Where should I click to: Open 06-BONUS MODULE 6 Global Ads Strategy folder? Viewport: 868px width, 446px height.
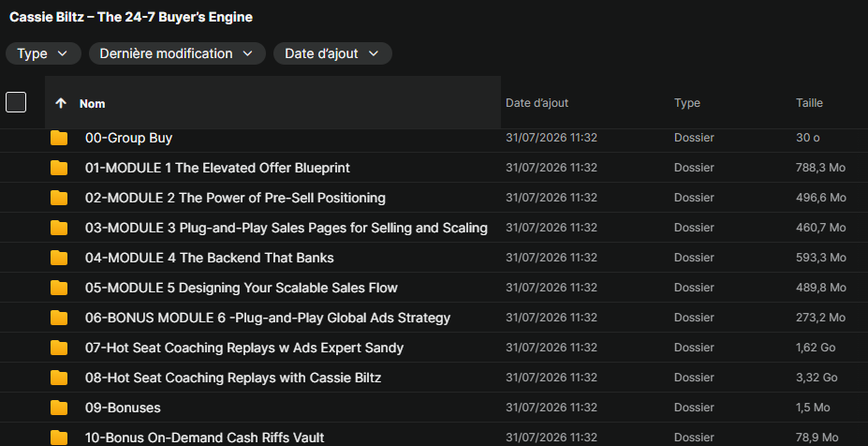pyautogui.click(x=268, y=318)
